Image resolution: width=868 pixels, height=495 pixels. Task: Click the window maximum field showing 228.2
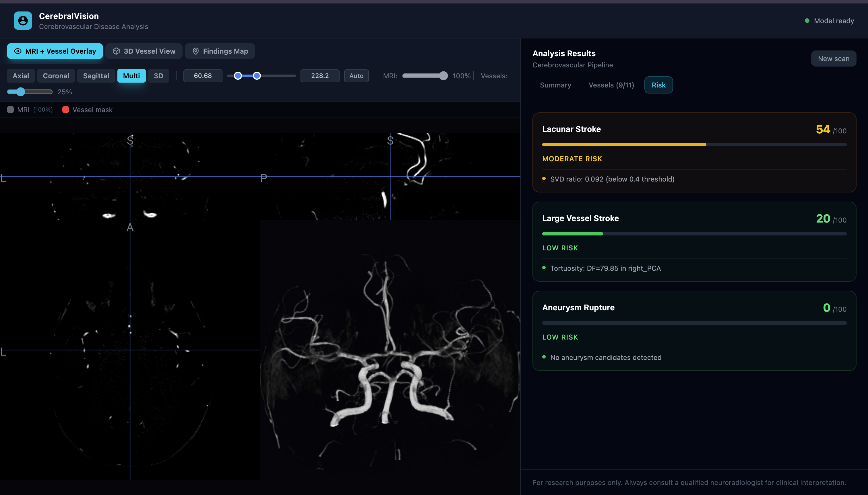(319, 75)
